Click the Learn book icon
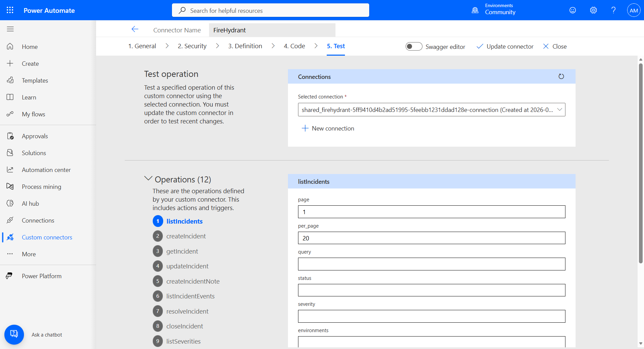 point(10,97)
